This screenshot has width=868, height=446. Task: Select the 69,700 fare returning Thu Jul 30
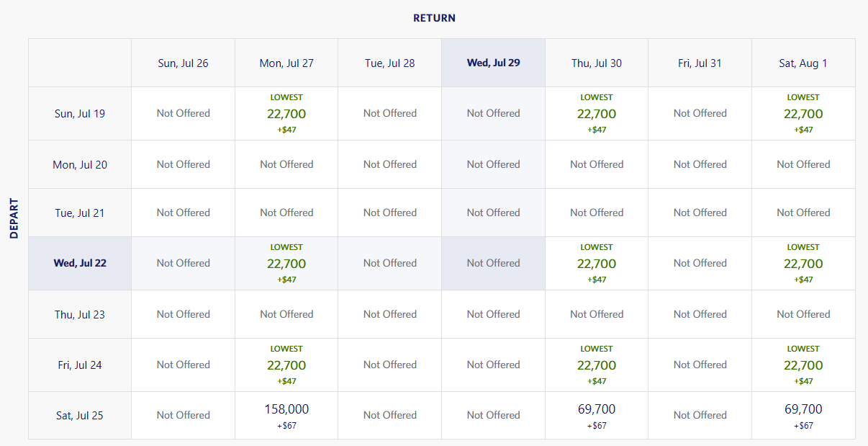596,414
